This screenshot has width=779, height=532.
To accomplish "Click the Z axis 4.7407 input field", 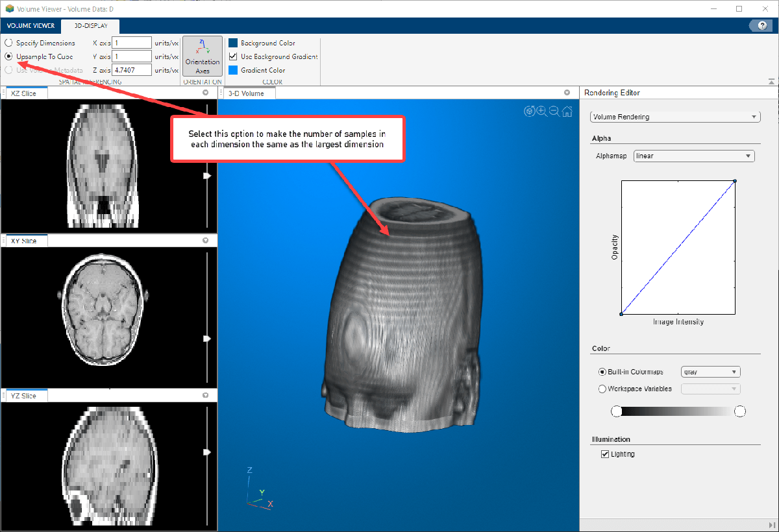I will (132, 70).
